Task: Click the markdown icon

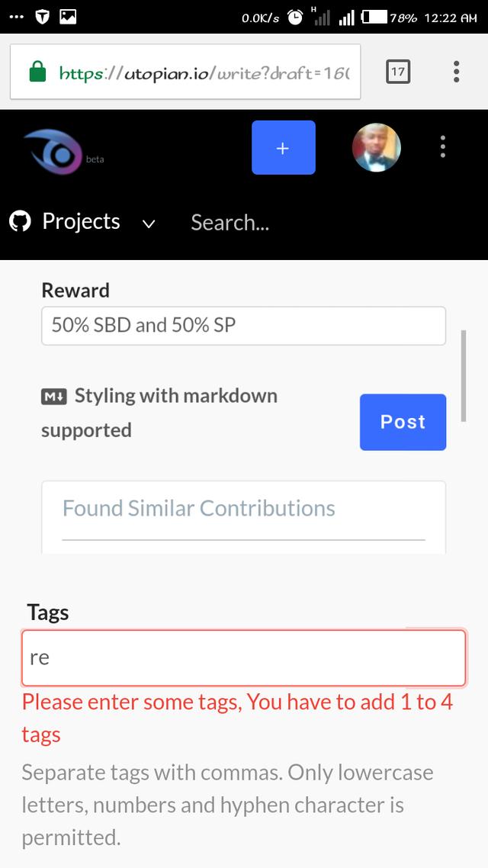Action: (53, 397)
